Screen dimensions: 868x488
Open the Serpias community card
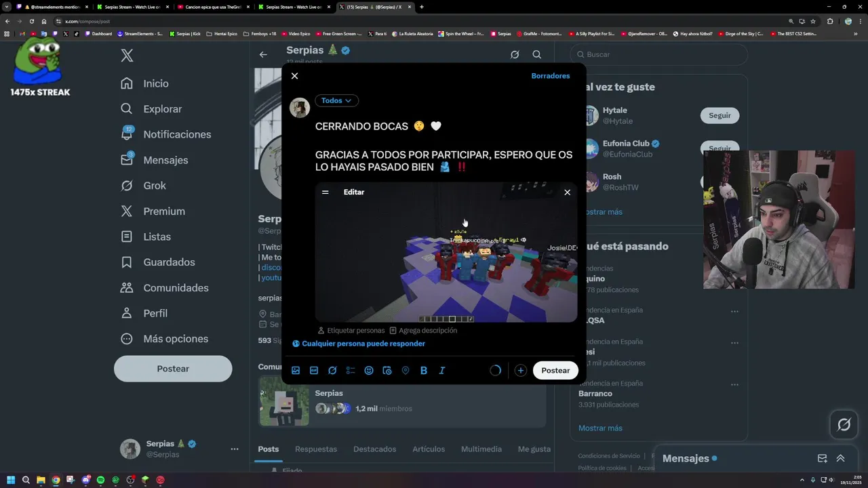click(x=402, y=401)
